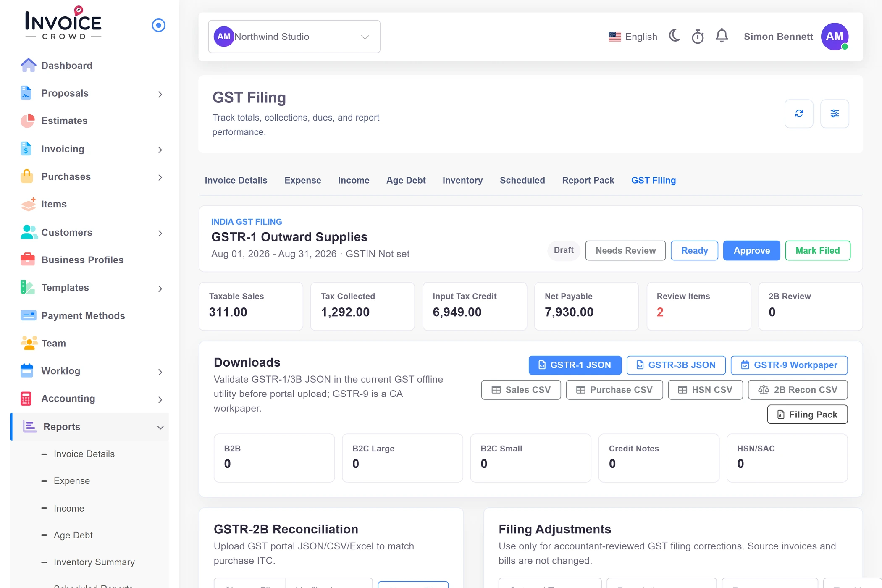Open Income in Reports submenu
Image resolution: width=882 pixels, height=588 pixels.
69,508
